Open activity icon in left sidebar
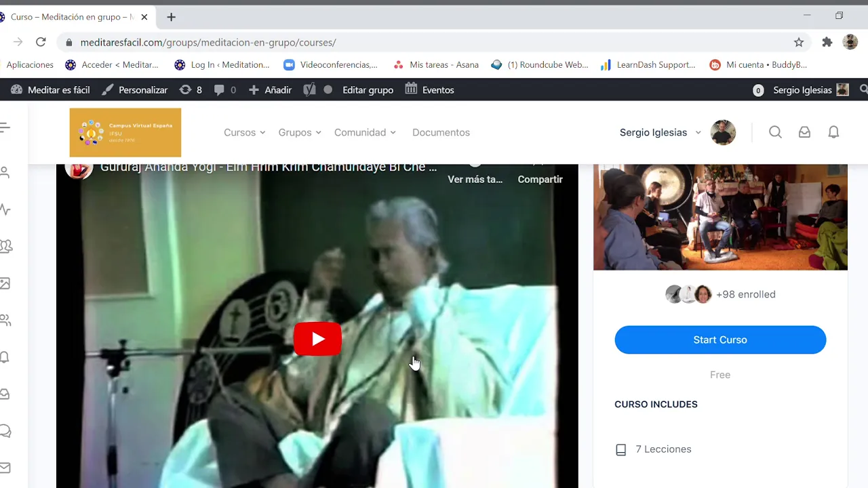Viewport: 868px width, 488px height. pos(5,209)
